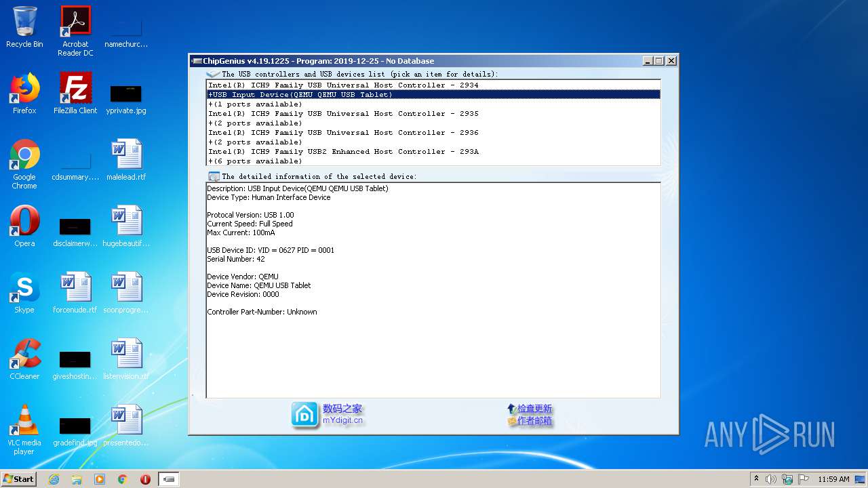Click the 'Serial Number: 42' line

(236, 259)
